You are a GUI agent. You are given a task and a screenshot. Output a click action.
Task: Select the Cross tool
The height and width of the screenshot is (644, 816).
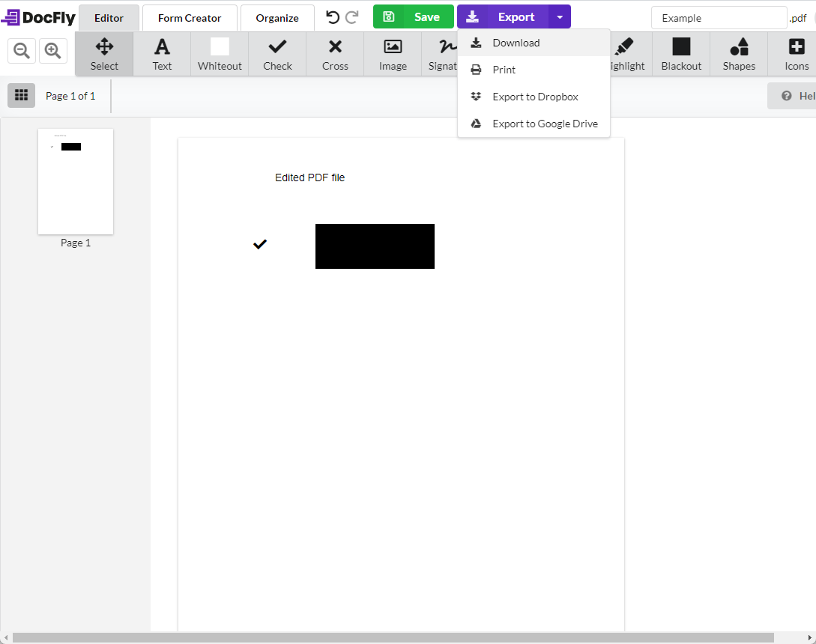[x=334, y=53]
